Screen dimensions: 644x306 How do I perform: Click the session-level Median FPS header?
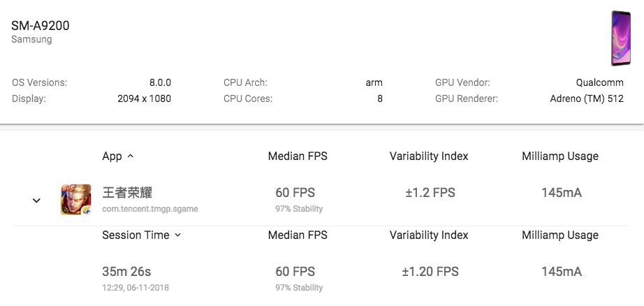[298, 235]
